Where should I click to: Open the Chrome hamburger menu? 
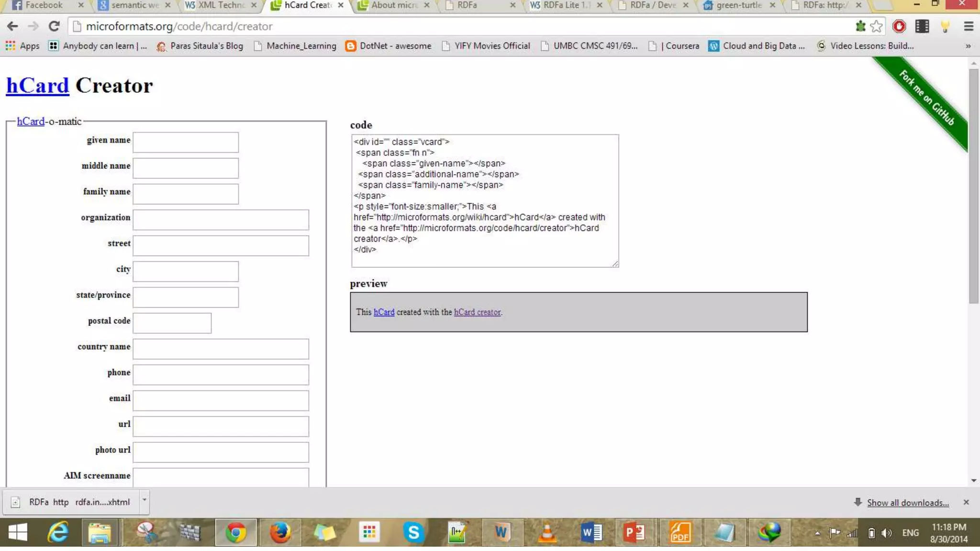click(x=969, y=26)
